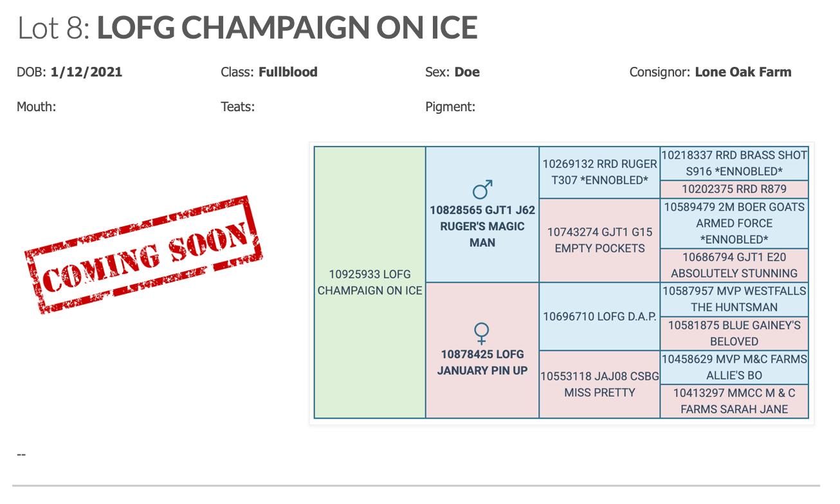
Task: Select the GJT1 G15 Empty Pockets cell
Action: point(599,239)
